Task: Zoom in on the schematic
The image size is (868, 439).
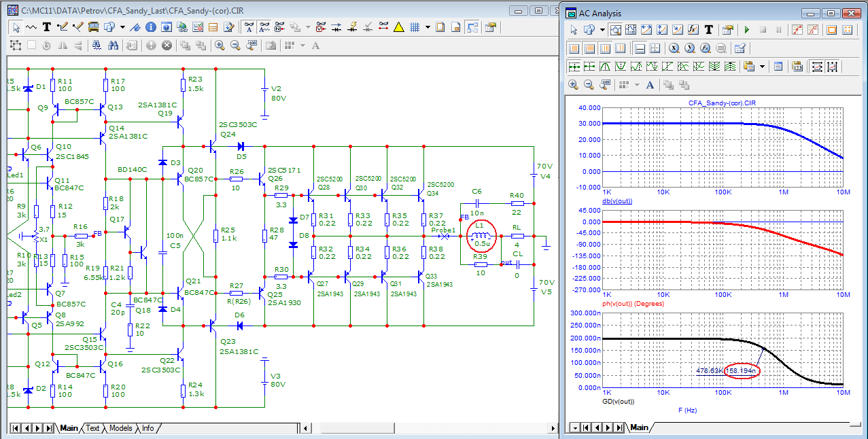Action: click(220, 46)
